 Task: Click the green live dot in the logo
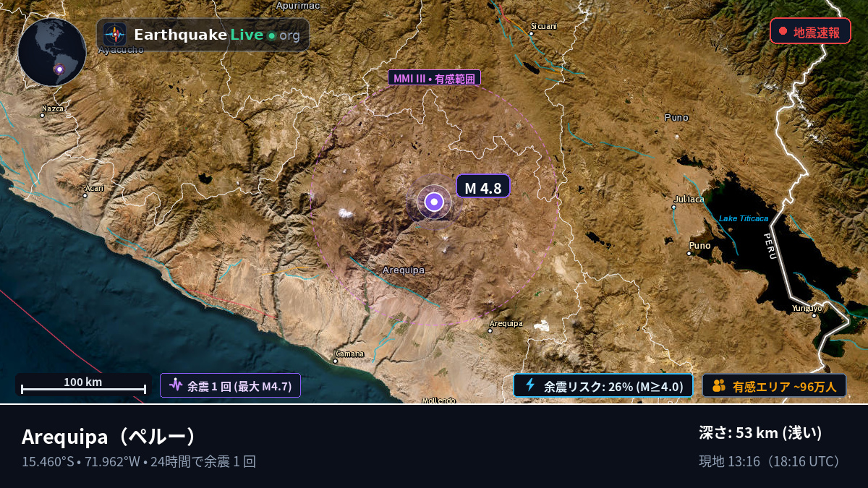click(x=271, y=35)
